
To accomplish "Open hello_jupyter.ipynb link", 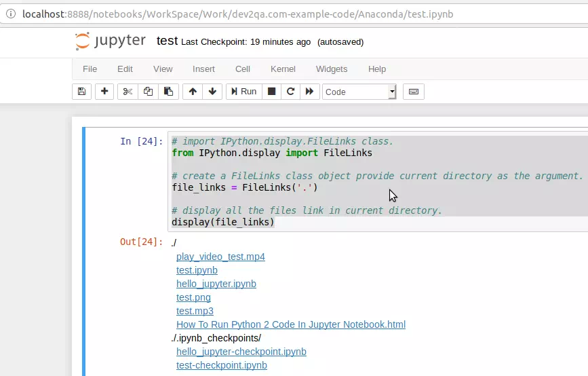I will click(x=216, y=284).
